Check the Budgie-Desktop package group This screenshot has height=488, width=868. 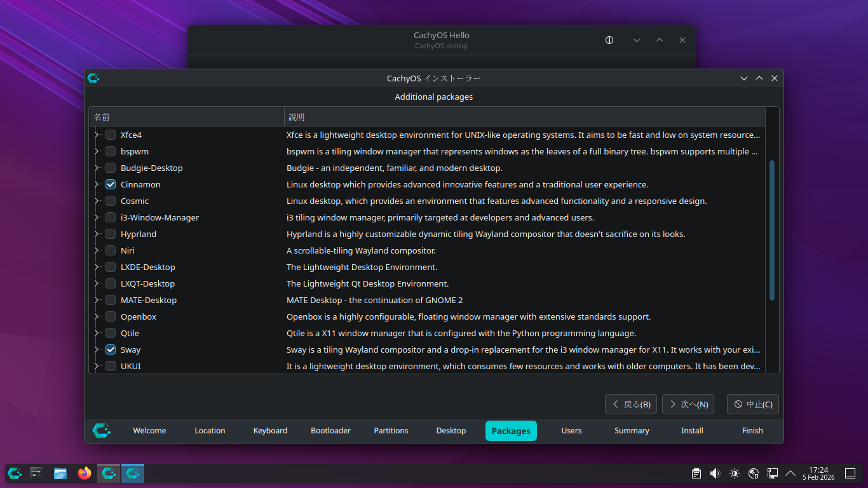tap(111, 168)
